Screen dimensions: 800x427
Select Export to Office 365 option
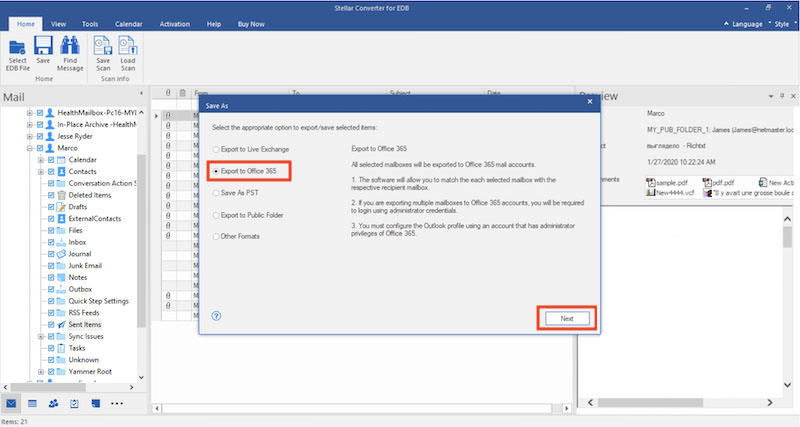tap(244, 171)
